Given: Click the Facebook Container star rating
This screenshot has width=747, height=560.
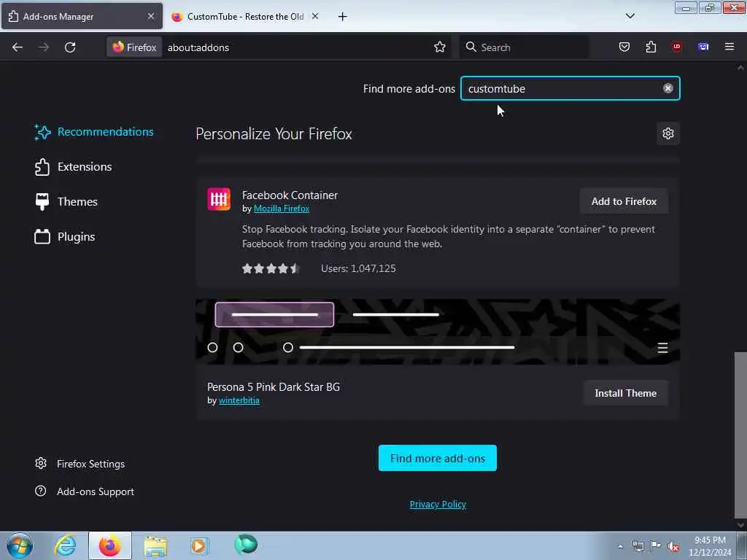Looking at the screenshot, I should click(x=271, y=268).
